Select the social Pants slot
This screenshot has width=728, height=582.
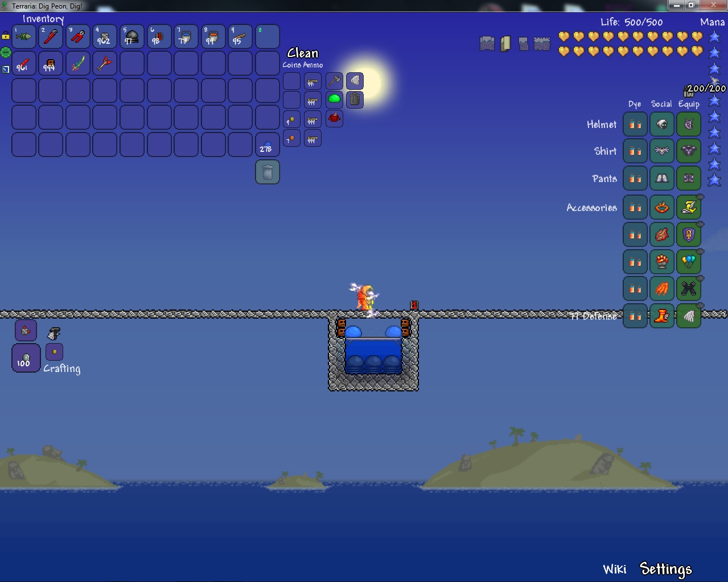[662, 178]
